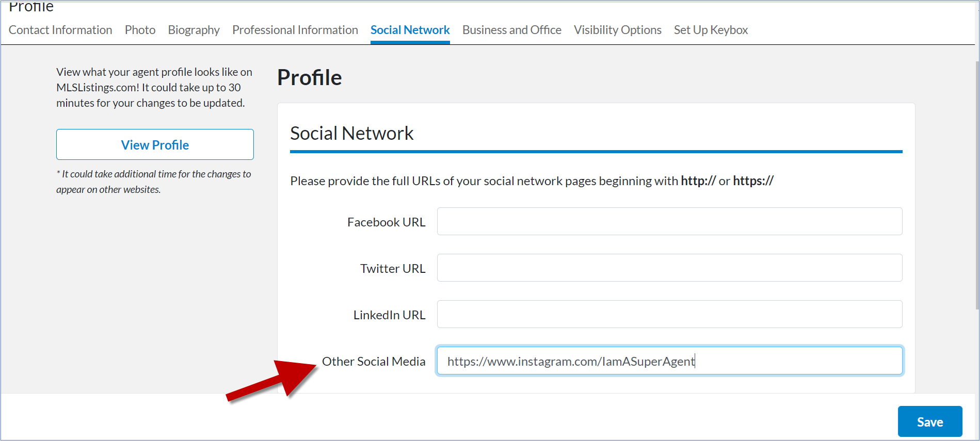Screen dimensions: 980x441
Task: Click the Facebook URL label
Action: pyautogui.click(x=387, y=222)
